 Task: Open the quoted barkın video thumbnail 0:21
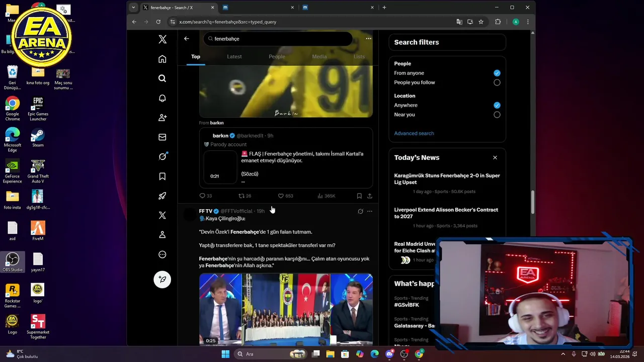[x=220, y=167]
